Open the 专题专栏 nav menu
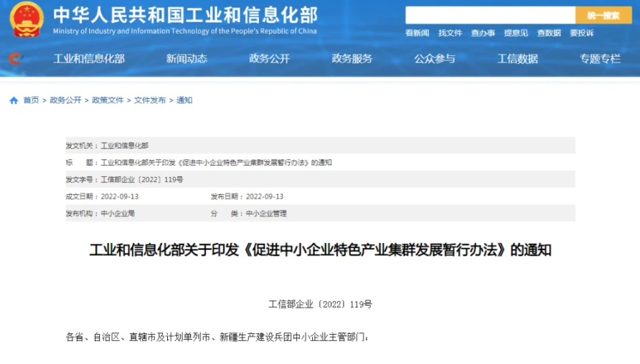 click(600, 59)
